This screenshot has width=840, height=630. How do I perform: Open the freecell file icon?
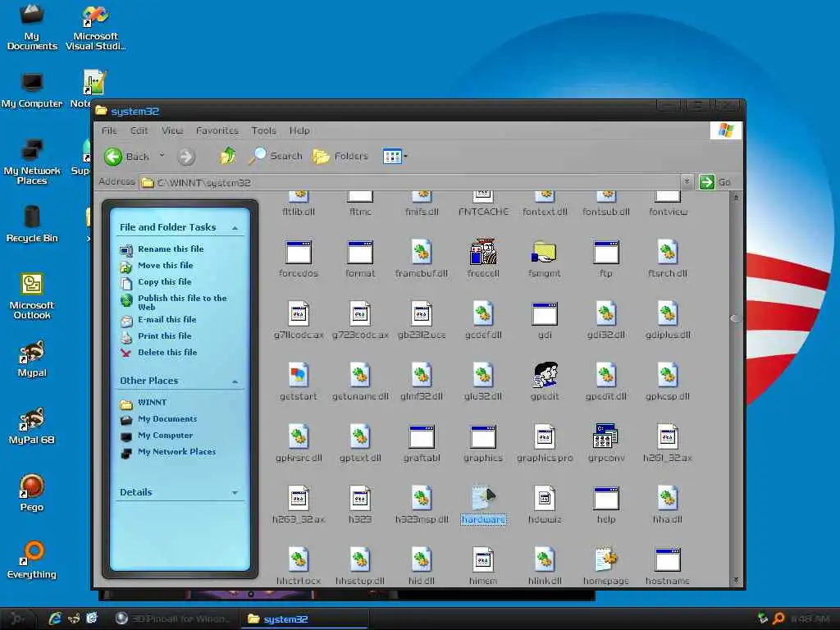point(482,253)
